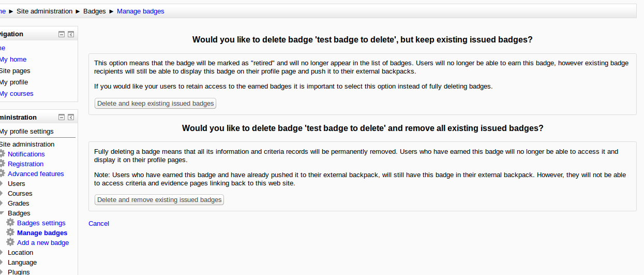Image resolution: width=644 pixels, height=275 pixels.
Task: Open the My courses navigation link
Action: click(17, 94)
